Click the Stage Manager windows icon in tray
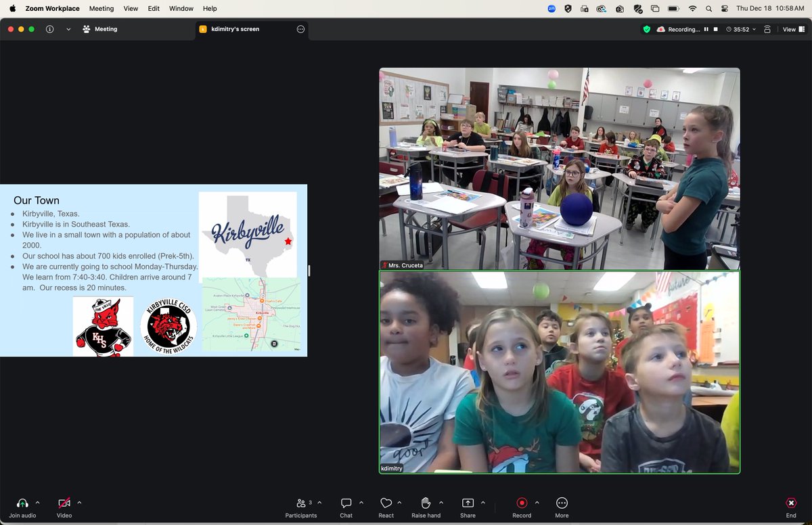Image resolution: width=812 pixels, height=525 pixels. tap(654, 8)
